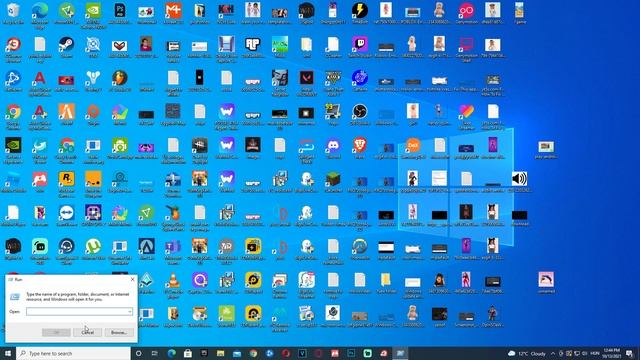Image resolution: width=640 pixels, height=360 pixels.
Task: Open the taskbar clock and date
Action: click(x=611, y=353)
